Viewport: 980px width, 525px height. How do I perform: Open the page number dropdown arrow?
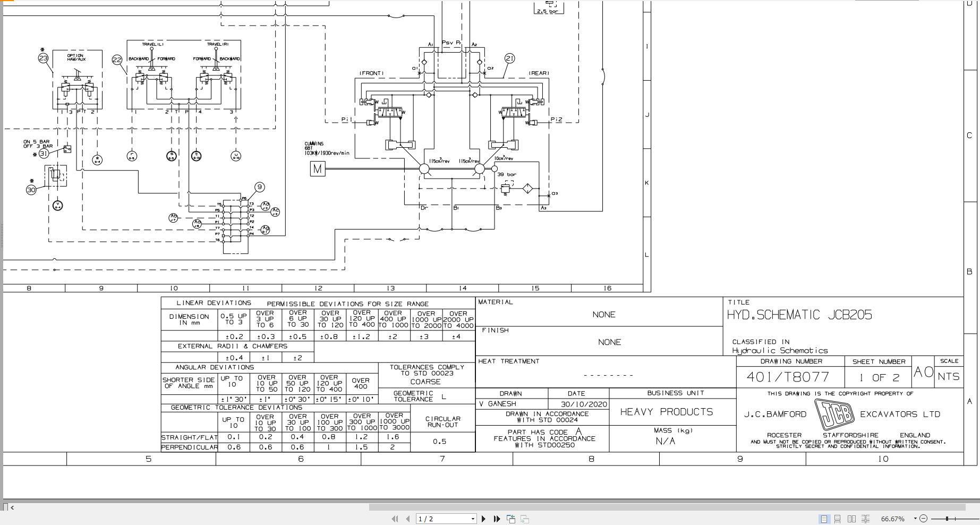(x=473, y=519)
